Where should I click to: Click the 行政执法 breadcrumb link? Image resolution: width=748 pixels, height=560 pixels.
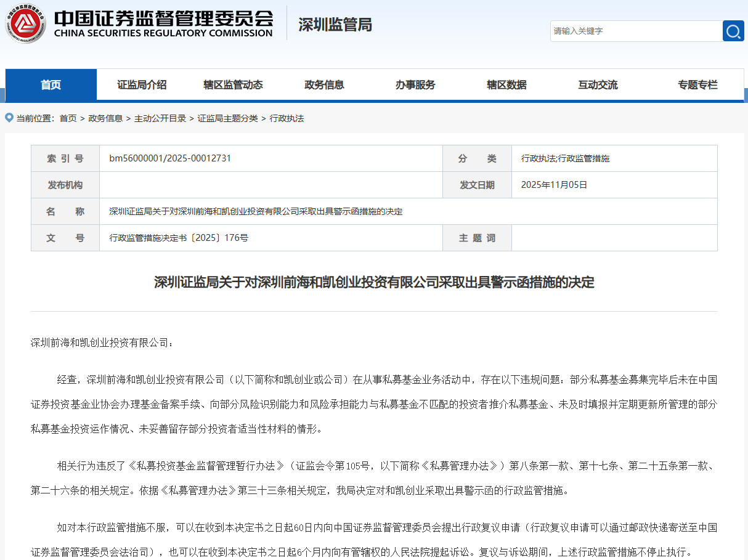click(x=287, y=118)
